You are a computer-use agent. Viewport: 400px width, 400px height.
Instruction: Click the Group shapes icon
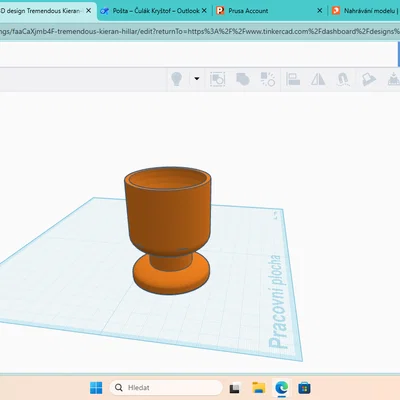pos(217,79)
